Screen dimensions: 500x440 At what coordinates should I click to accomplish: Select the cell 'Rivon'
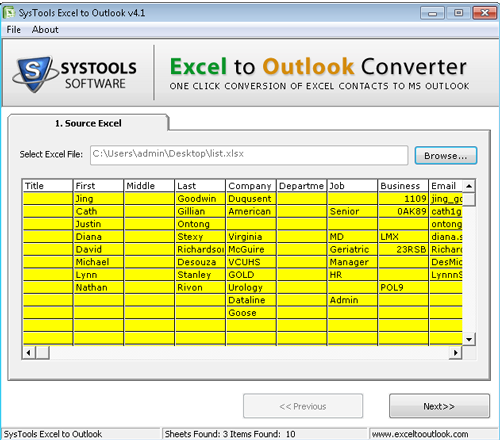point(200,287)
